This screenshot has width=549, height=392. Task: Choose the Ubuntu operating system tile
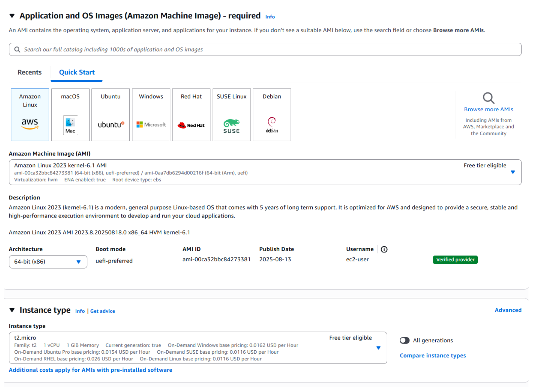pos(110,114)
